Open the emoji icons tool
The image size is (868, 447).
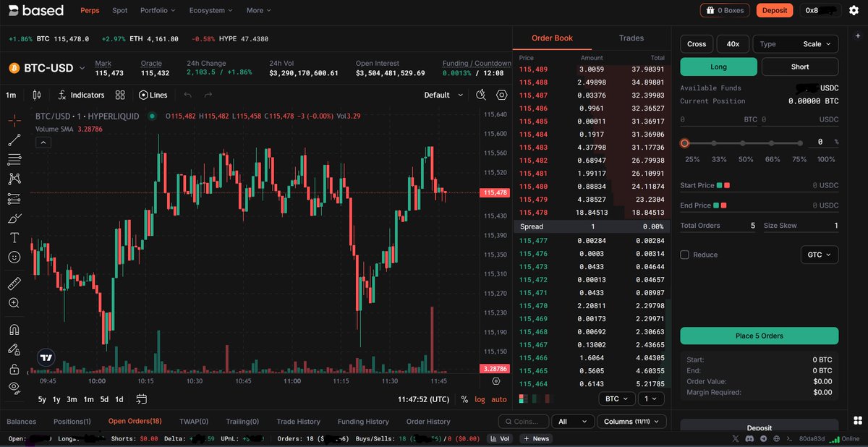click(14, 257)
